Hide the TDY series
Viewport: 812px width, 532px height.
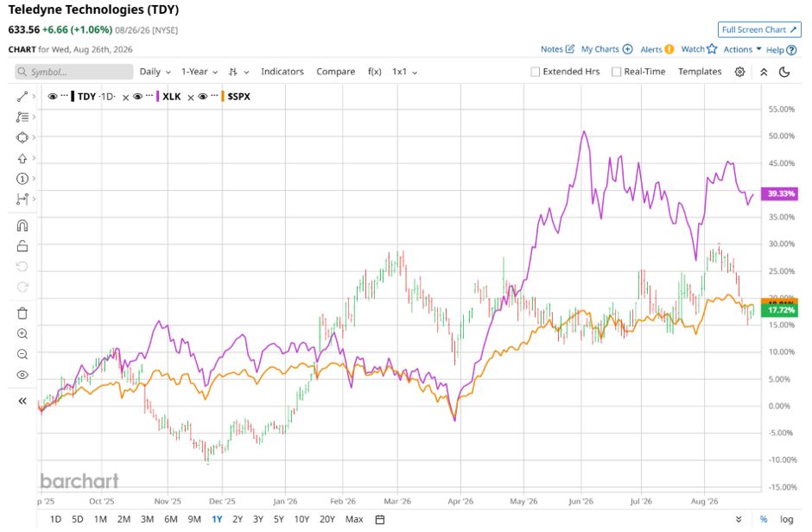[53, 97]
